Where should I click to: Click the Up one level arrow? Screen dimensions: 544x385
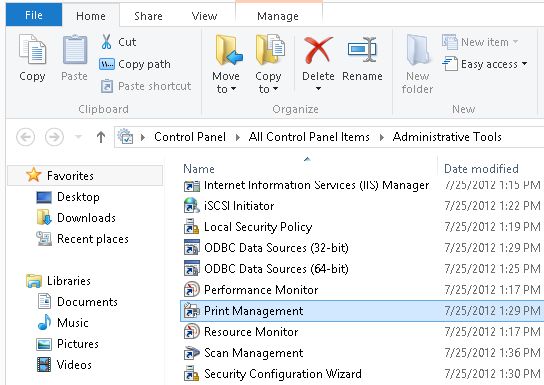[x=101, y=137]
